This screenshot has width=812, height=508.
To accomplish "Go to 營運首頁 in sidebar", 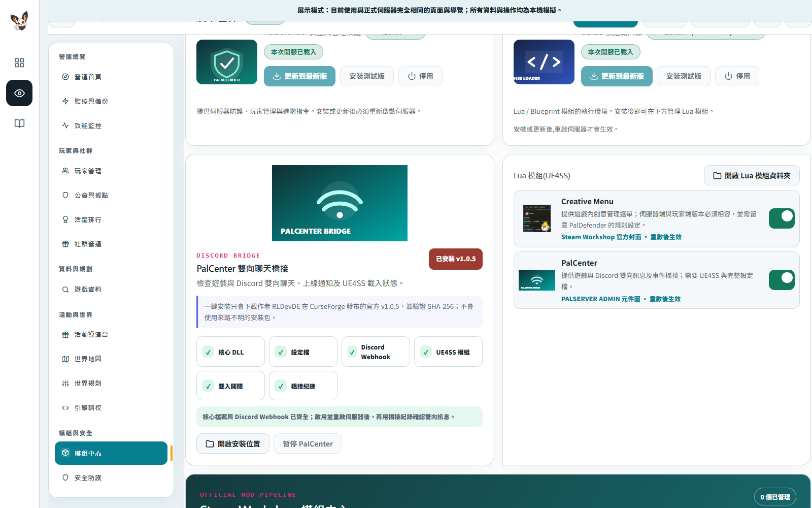I will (111, 77).
